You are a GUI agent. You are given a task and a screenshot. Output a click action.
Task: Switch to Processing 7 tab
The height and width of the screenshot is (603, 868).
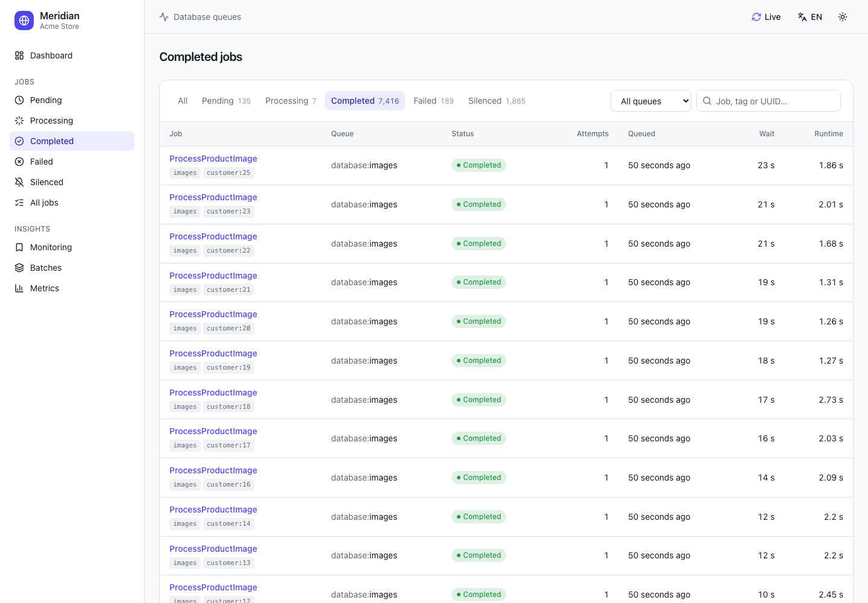click(x=291, y=101)
